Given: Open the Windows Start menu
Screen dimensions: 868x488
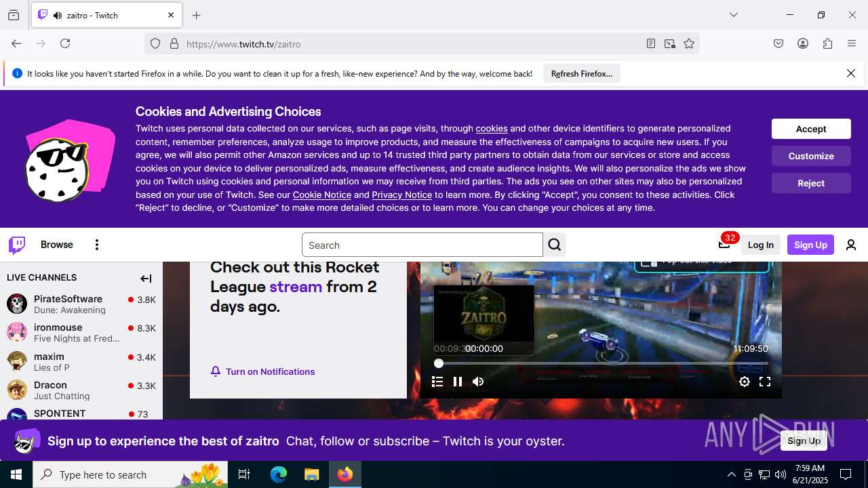Looking at the screenshot, I should coord(16,474).
